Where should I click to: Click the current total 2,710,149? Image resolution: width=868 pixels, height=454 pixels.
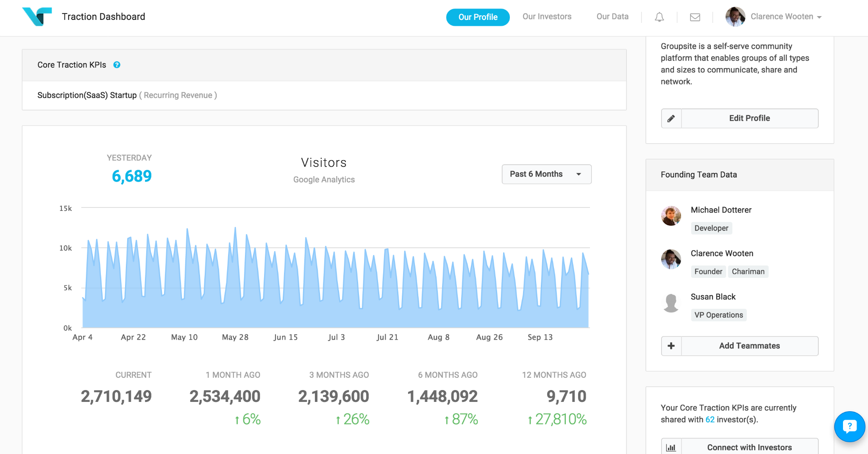coord(116,396)
